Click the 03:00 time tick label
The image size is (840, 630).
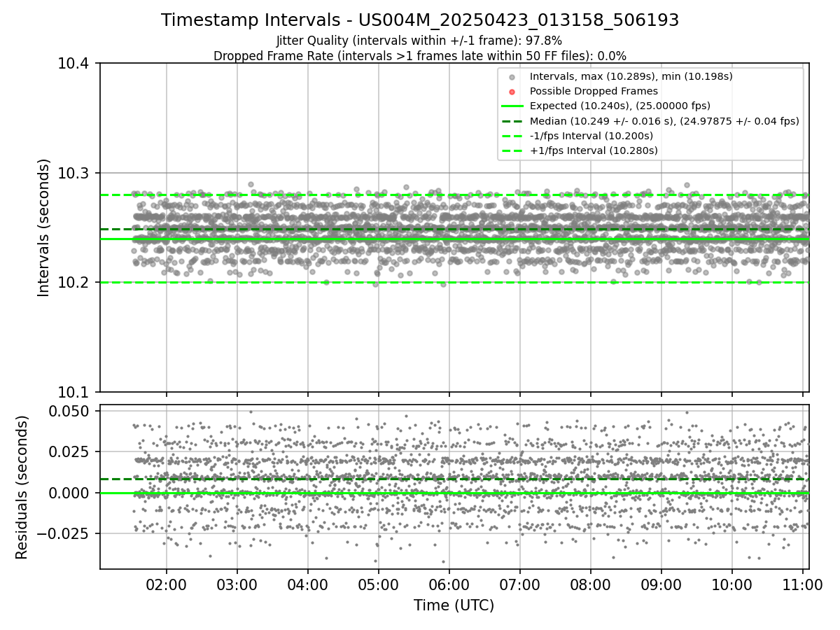pos(237,584)
